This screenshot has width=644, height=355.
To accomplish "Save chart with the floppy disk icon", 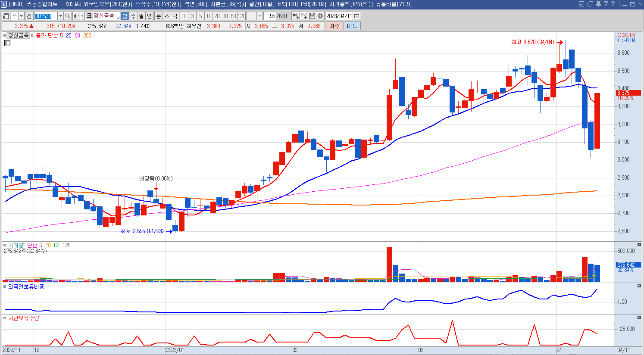I will (x=312, y=16).
